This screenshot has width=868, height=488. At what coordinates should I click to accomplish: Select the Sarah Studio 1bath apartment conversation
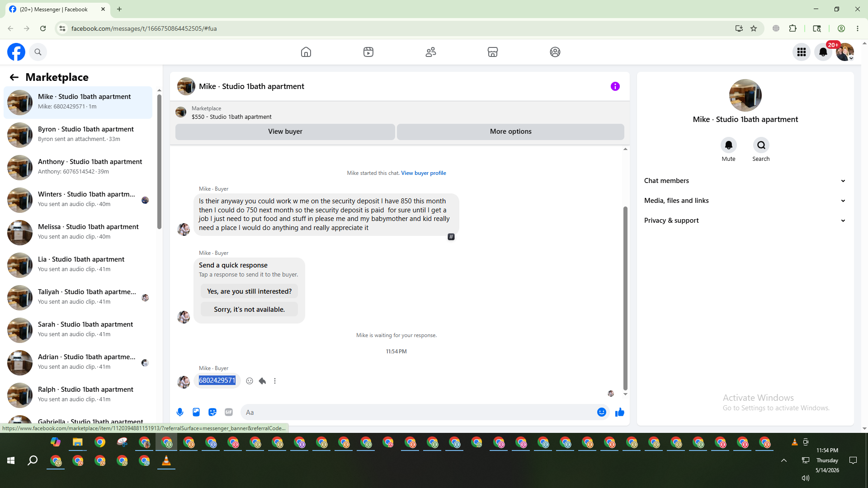coord(78,330)
